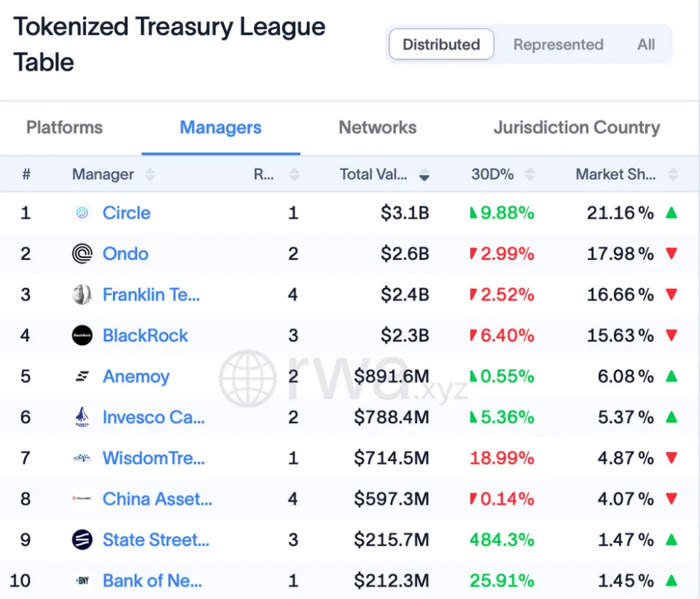Screen dimensions: 700x599
Task: Open the Anemoy manager link
Action: (136, 377)
